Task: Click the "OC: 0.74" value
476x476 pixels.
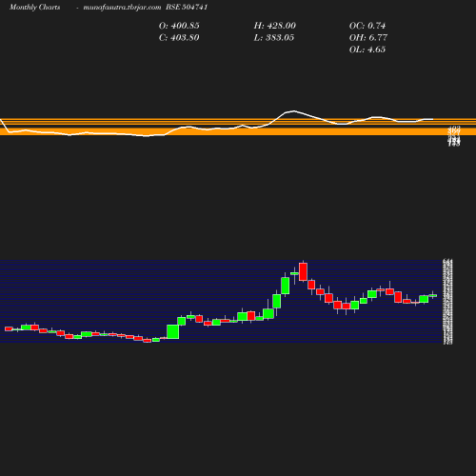Action: click(x=367, y=26)
